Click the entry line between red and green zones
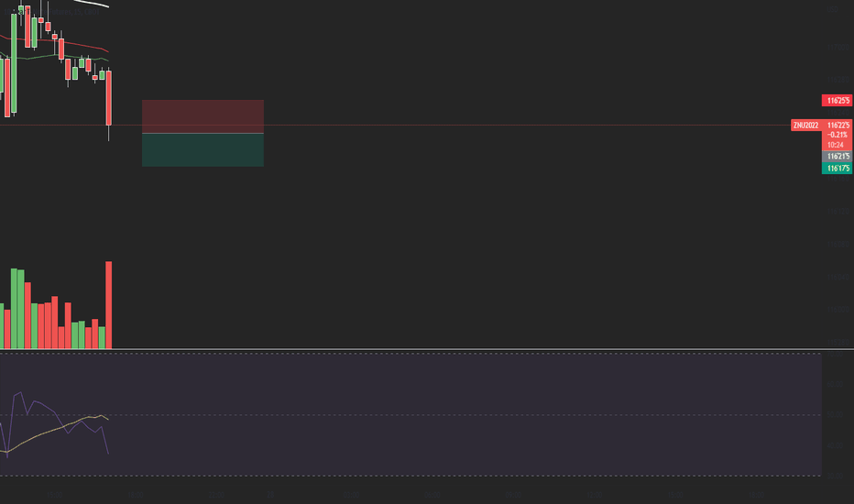 tap(203, 133)
